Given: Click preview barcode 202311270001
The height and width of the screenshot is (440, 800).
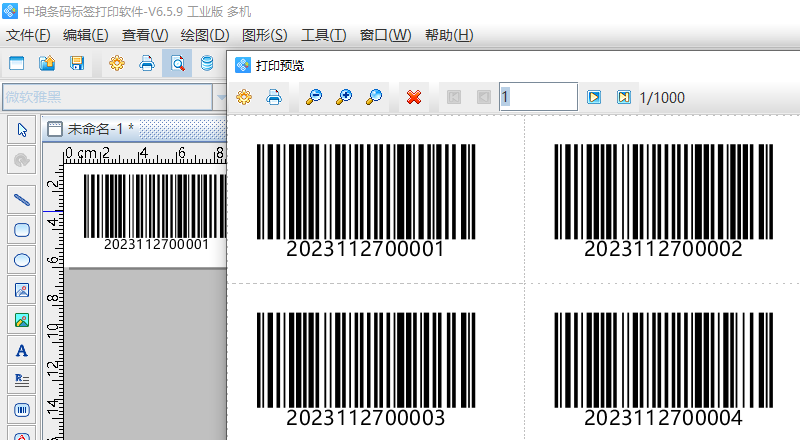Looking at the screenshot, I should 366,201.
